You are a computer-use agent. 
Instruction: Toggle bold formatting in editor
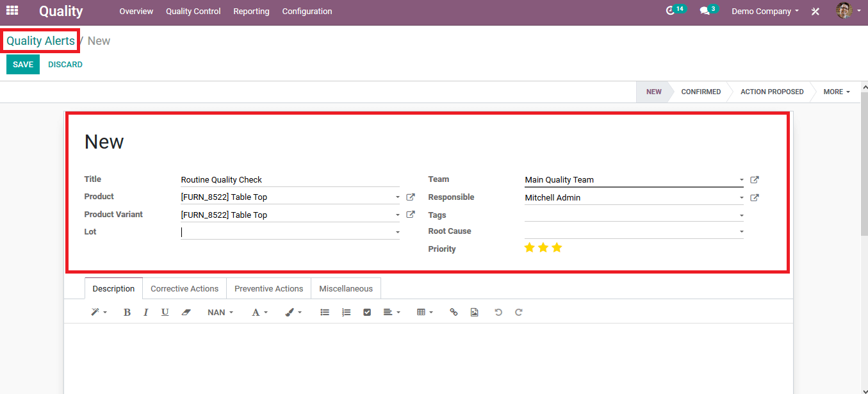pos(127,312)
